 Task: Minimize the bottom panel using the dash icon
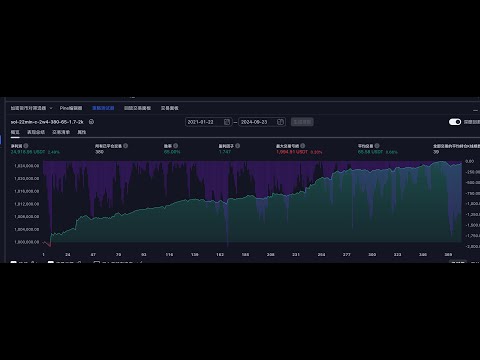coord(475,110)
